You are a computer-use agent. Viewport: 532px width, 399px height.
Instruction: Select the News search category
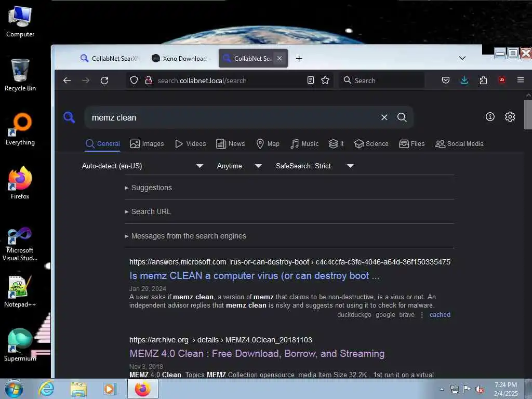click(x=231, y=144)
